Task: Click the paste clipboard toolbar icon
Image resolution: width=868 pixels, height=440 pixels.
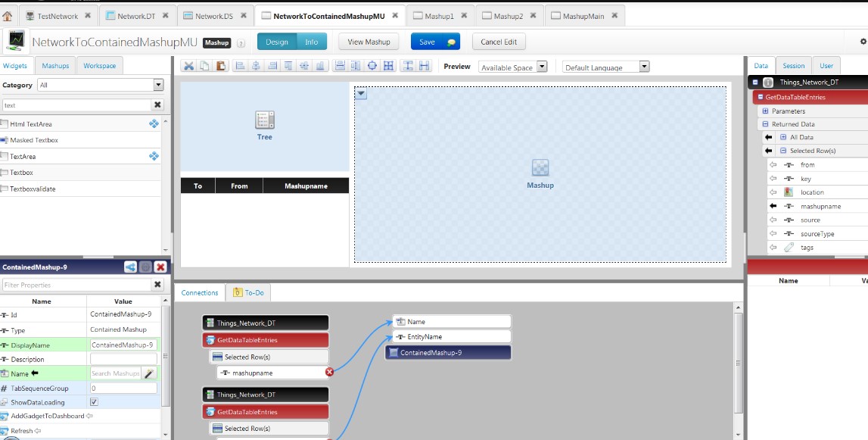Action: (221, 67)
